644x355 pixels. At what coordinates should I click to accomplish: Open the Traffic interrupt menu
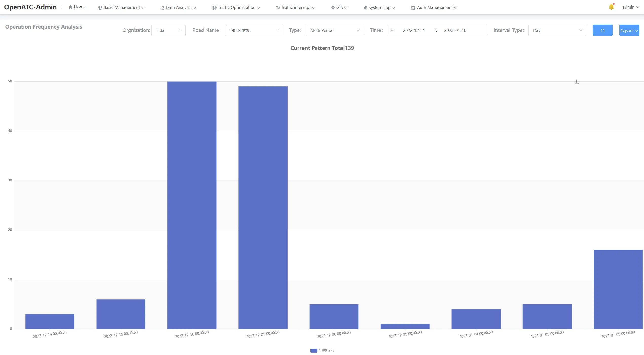(296, 8)
